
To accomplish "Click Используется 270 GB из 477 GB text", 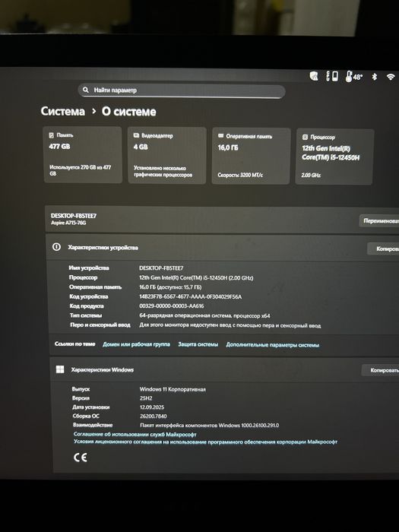I will [x=81, y=170].
